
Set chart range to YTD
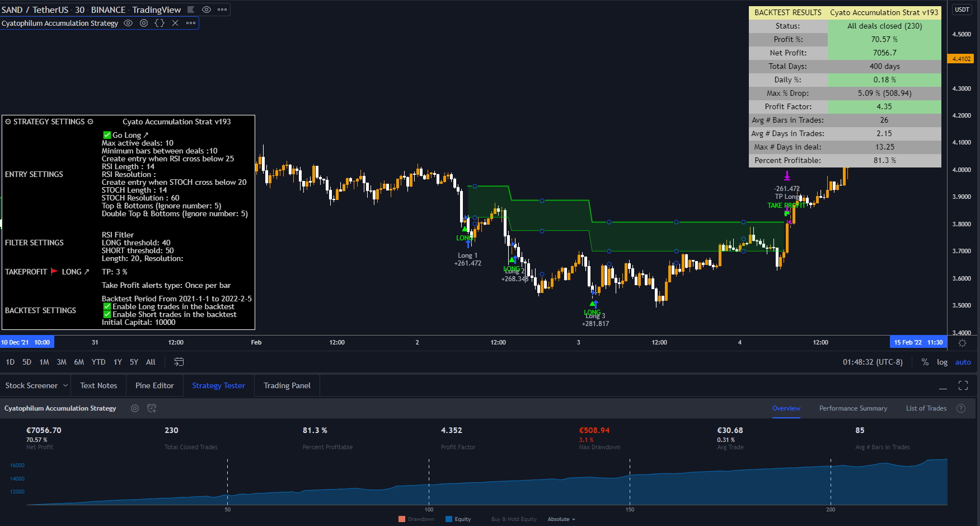(99, 362)
